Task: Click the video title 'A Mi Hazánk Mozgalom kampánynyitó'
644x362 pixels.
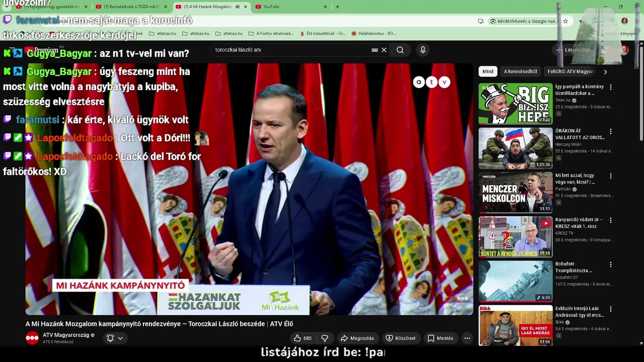Action: (159, 324)
